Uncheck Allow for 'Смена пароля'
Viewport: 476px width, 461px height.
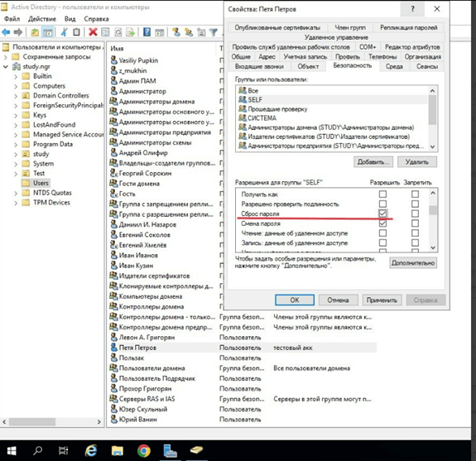tap(382, 223)
